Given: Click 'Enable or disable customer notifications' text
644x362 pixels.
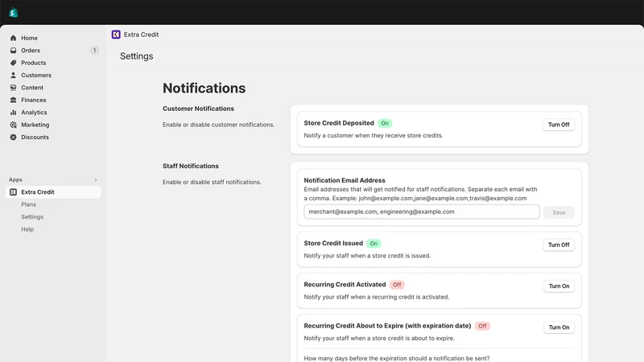Looking at the screenshot, I should click(218, 125).
